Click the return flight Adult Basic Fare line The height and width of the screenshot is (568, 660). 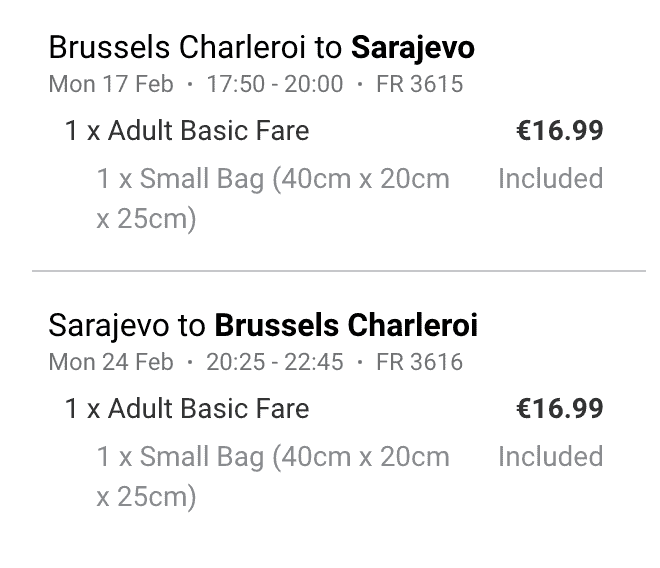(x=187, y=409)
